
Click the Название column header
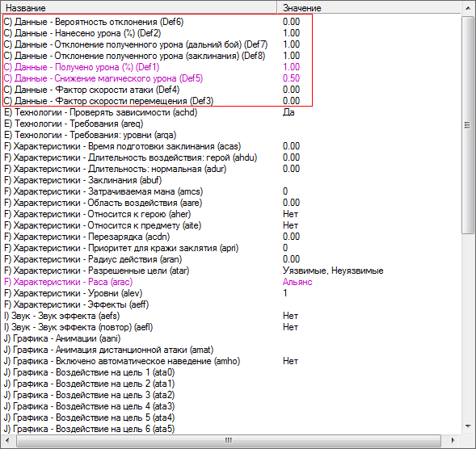139,7
